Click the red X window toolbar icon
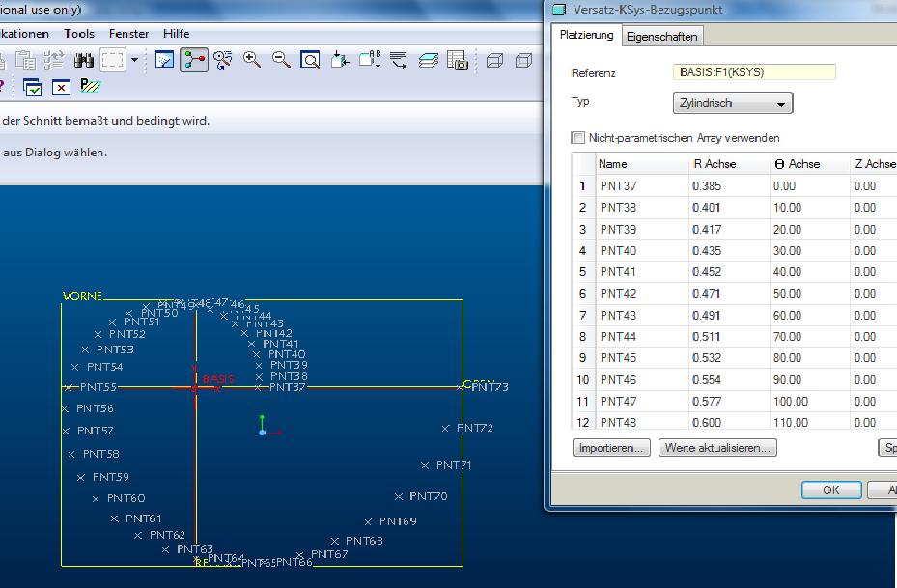The image size is (897, 588). [x=61, y=87]
